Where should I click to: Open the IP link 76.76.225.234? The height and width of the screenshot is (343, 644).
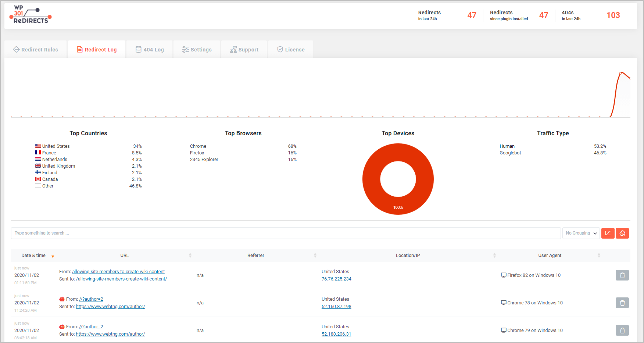pos(336,279)
